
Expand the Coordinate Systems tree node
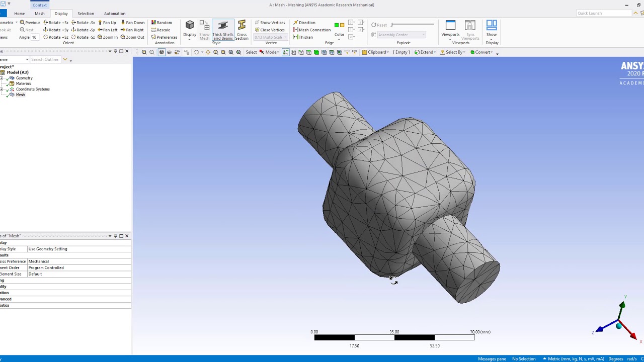pos(2,89)
